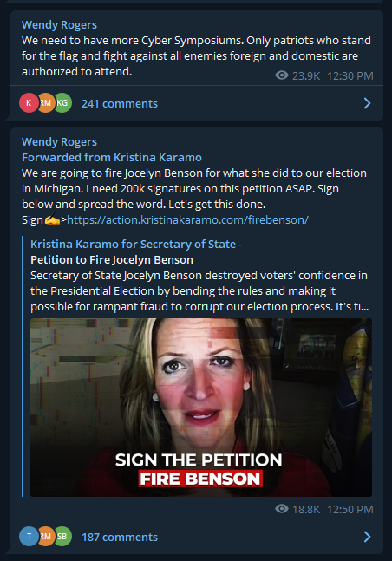
Task: Click the orange RM avatar on first post
Action: tap(47, 103)
